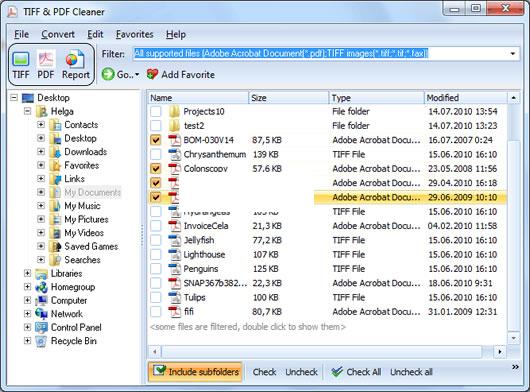Sort list by Modified column header

coord(465,98)
